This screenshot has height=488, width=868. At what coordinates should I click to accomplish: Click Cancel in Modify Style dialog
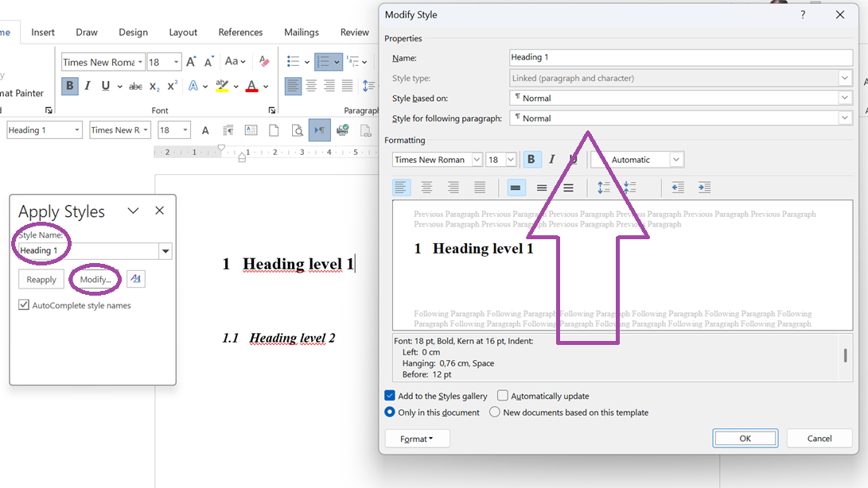[x=819, y=438]
